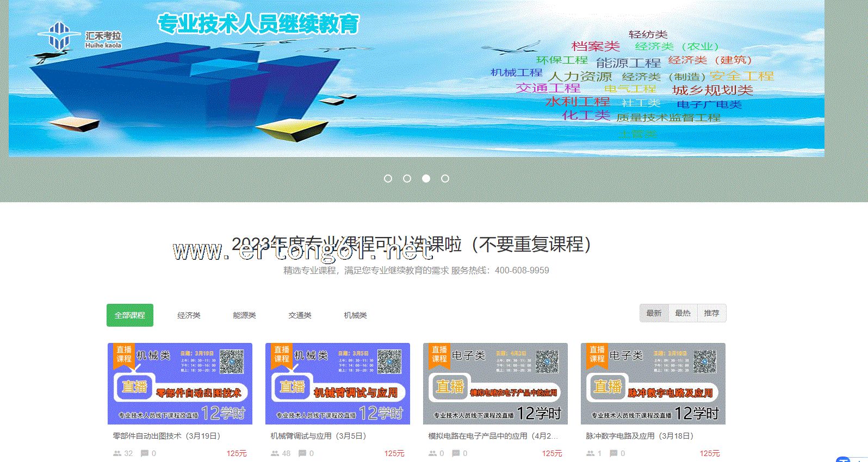Select the second carousel slide dot
Viewport: 868px width, 462px height.
(x=407, y=178)
